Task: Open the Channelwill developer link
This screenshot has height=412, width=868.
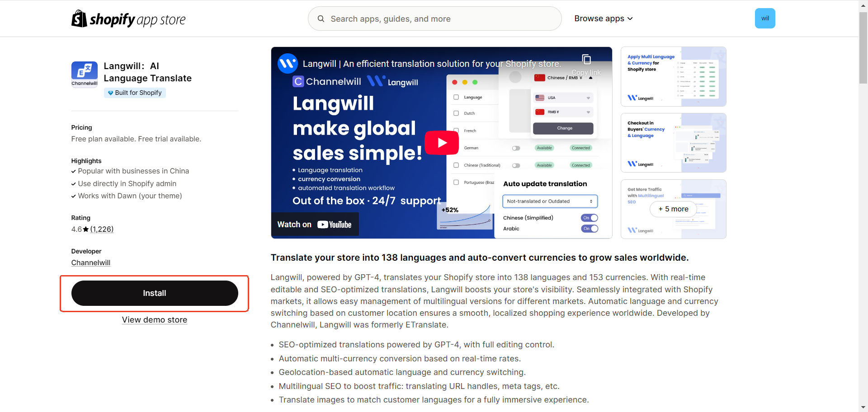Action: [91, 263]
